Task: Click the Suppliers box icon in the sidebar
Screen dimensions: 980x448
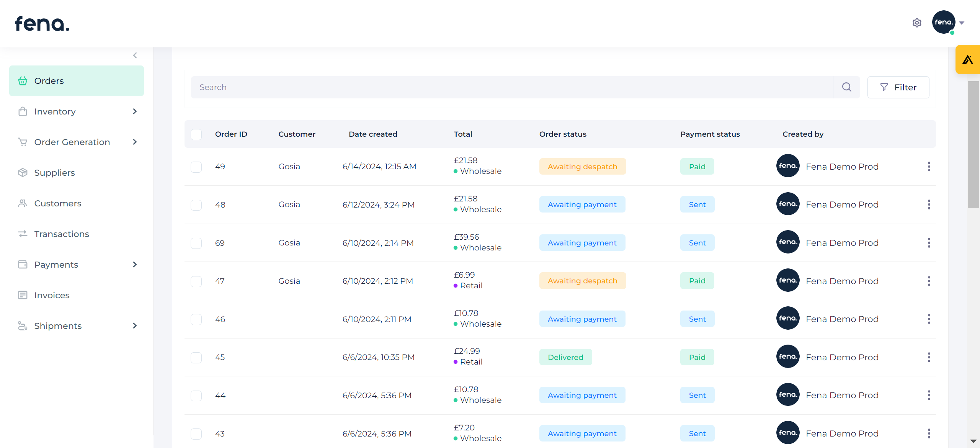Action: 23,173
